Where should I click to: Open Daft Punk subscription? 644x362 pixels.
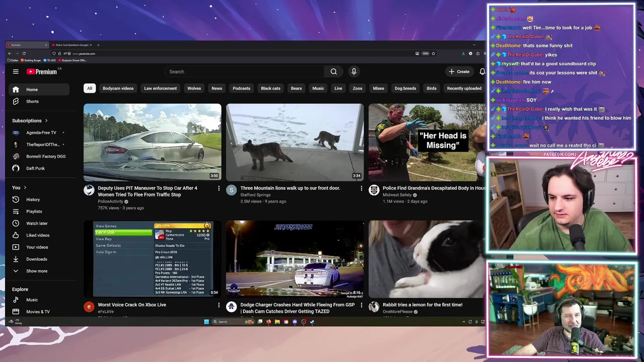pos(39,168)
